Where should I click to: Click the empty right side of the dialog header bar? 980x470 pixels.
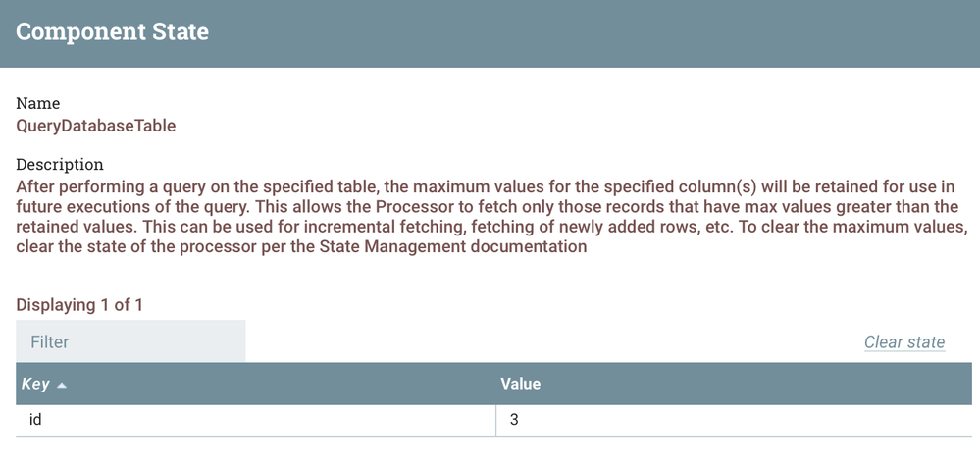[687, 32]
